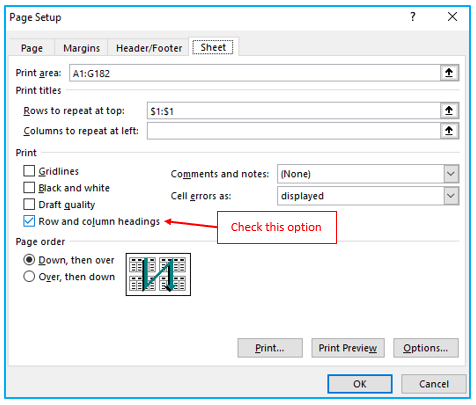The image size is (476, 405).
Task: Expand the Cell errors as dropdown
Action: [x=451, y=196]
